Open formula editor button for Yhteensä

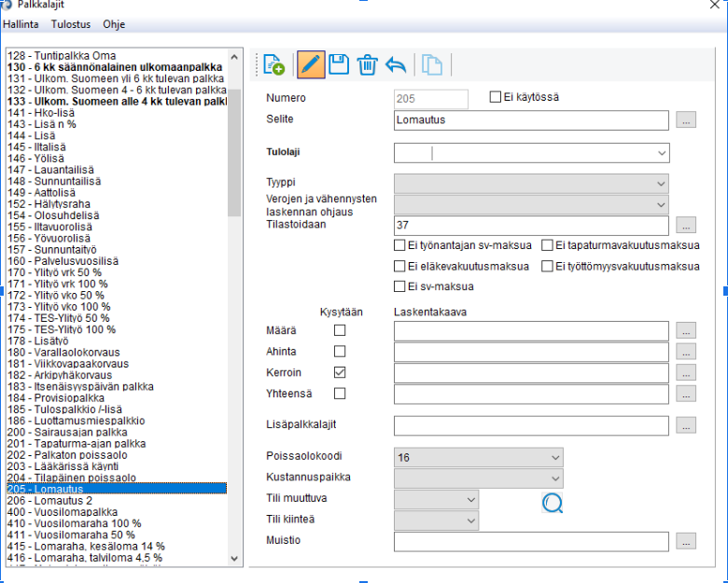[686, 394]
